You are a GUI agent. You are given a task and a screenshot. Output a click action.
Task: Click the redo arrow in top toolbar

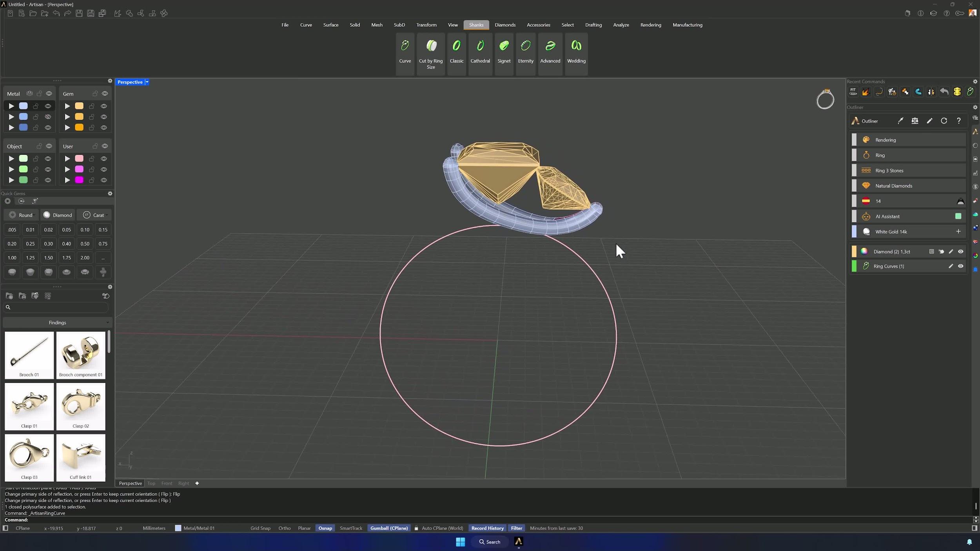pyautogui.click(x=68, y=13)
